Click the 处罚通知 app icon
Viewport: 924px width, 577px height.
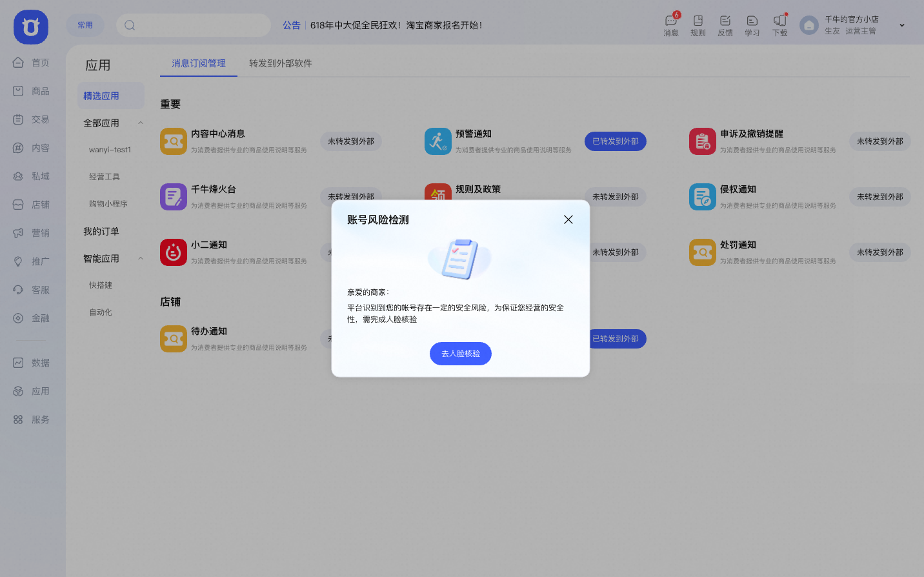coord(703,252)
